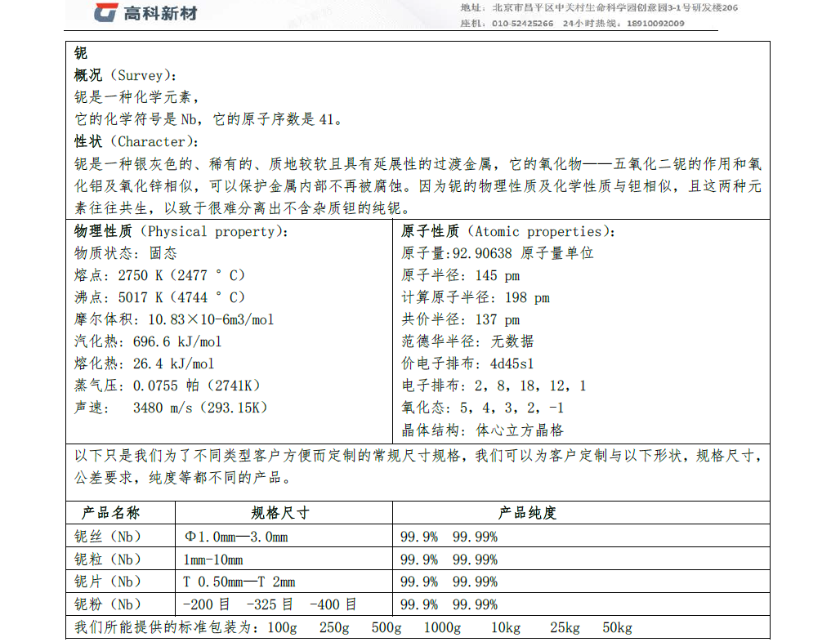Viewport: 840px width, 642px height.
Task: Select the 性状 (Character) heading
Action: 131,142
